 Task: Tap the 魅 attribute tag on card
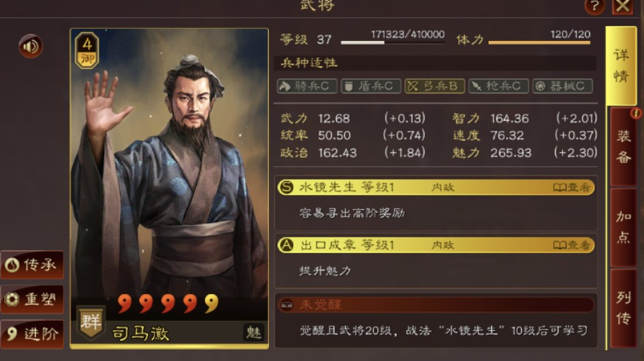point(253,332)
